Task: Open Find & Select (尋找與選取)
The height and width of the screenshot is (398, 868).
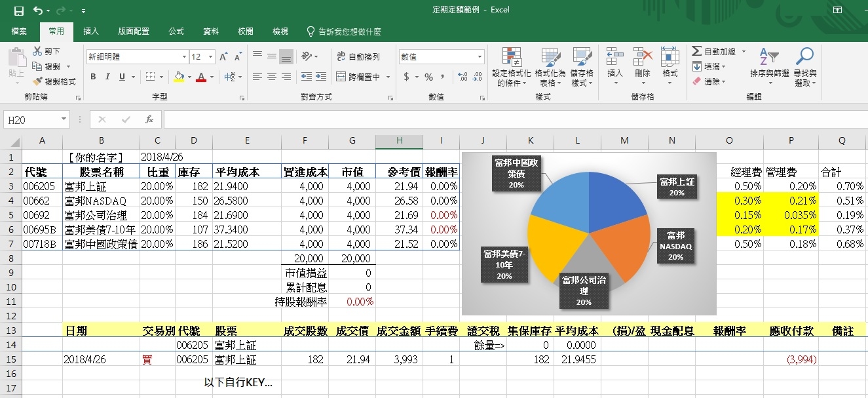Action: tap(804, 67)
